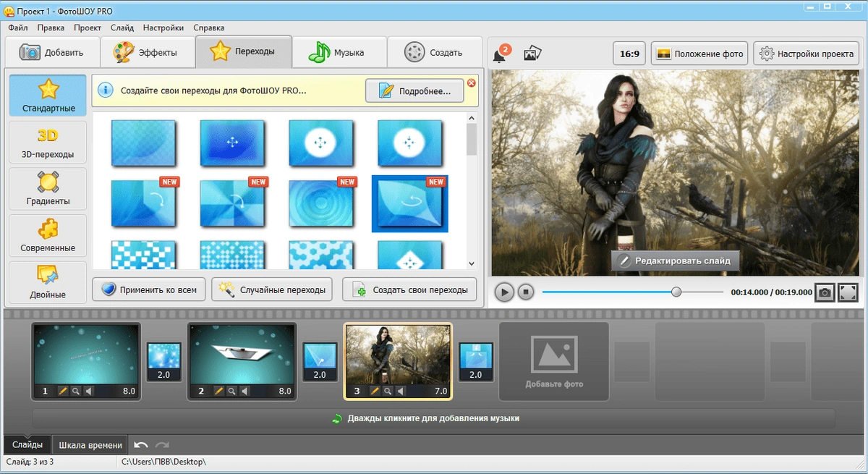Open the Правка menu
868x474 pixels.
(x=51, y=27)
